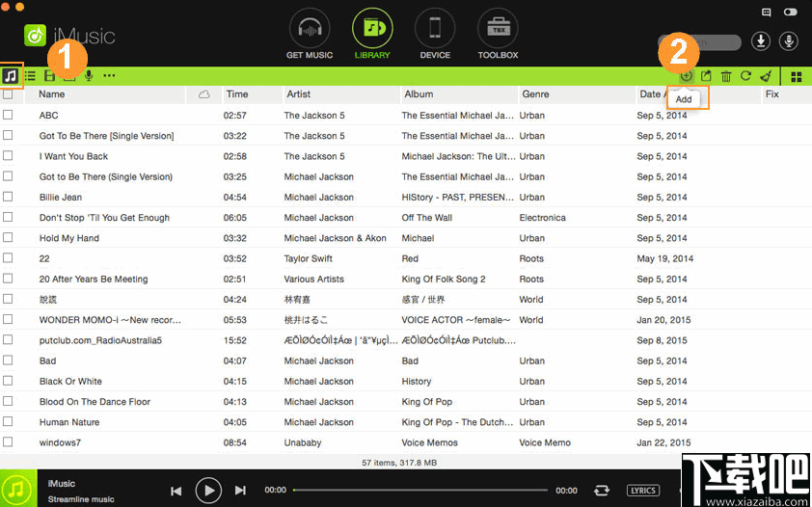
Task: Select the music notes library view icon
Action: [x=11, y=76]
